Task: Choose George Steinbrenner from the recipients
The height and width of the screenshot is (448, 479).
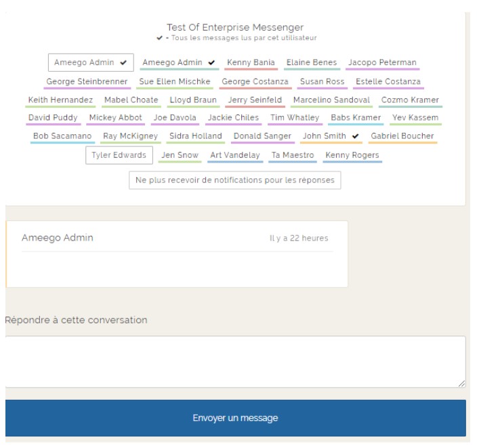Action: click(87, 82)
